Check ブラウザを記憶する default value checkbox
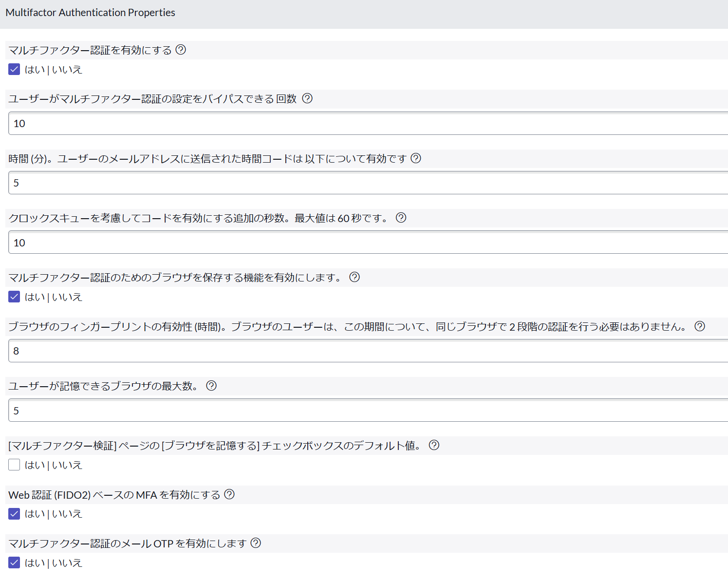This screenshot has height=581, width=728. (14, 465)
